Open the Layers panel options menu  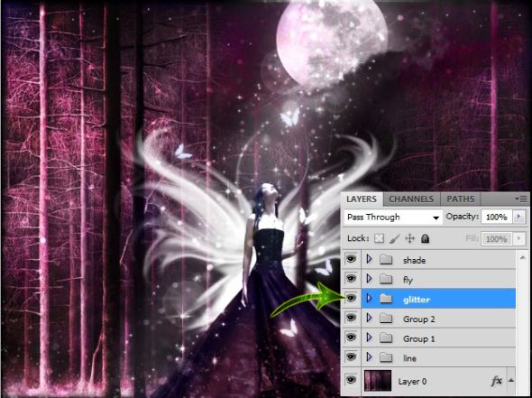point(522,199)
